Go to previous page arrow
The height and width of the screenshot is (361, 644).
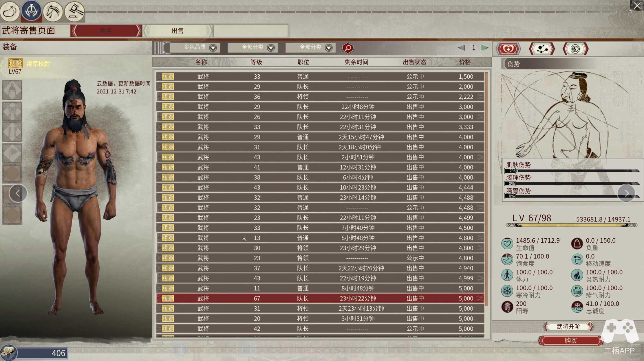click(461, 48)
